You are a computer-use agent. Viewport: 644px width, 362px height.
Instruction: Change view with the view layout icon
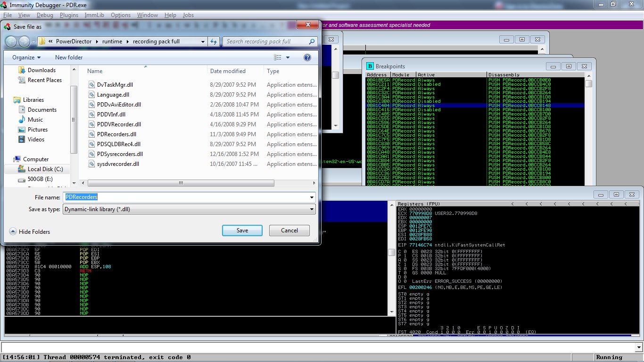click(278, 58)
